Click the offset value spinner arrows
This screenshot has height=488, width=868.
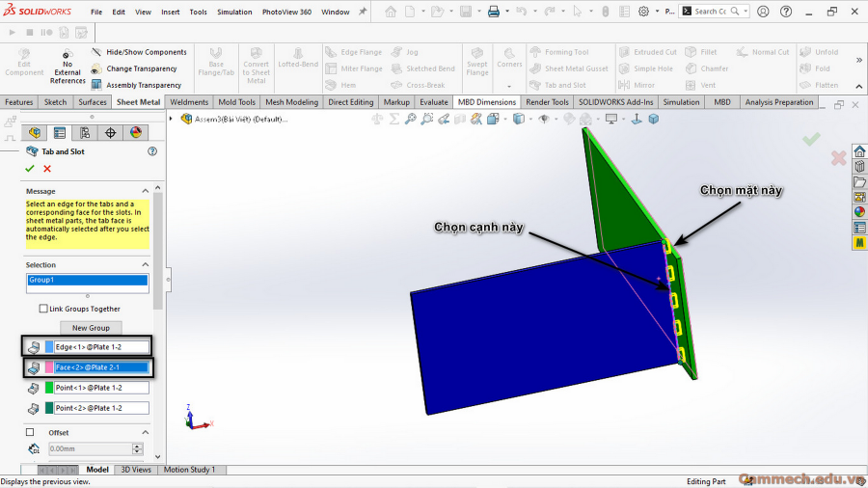click(x=138, y=448)
